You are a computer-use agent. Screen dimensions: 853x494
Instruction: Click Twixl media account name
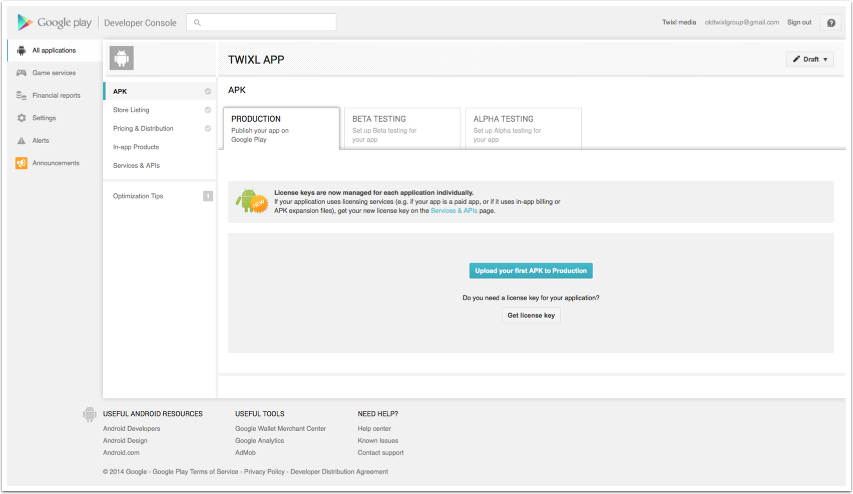click(679, 22)
